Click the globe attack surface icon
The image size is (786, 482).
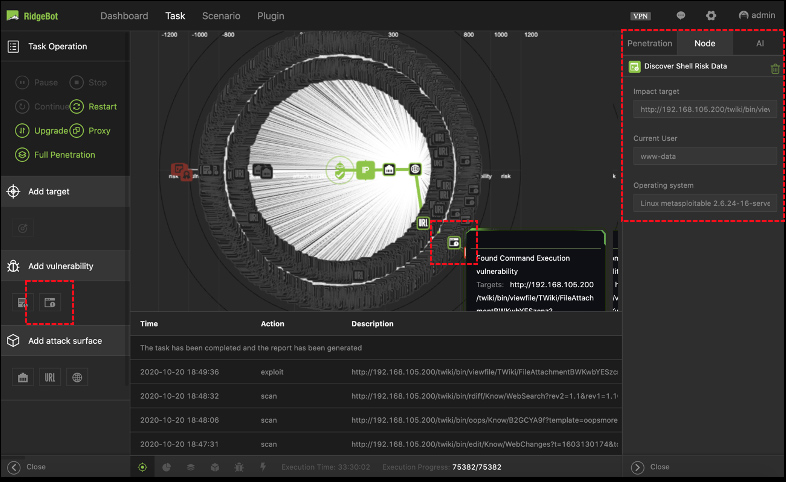(x=78, y=377)
